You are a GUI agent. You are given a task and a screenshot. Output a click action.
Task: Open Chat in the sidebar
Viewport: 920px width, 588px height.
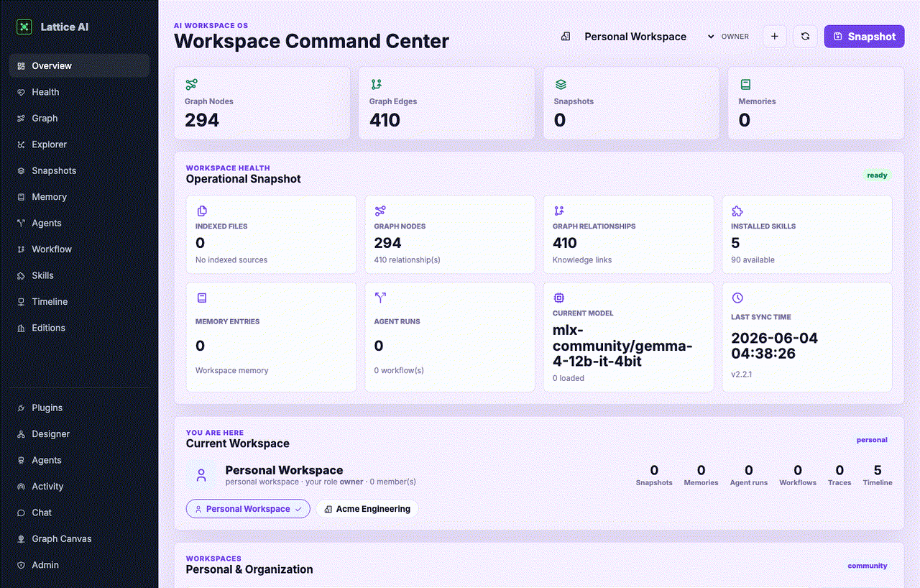pos(79,513)
